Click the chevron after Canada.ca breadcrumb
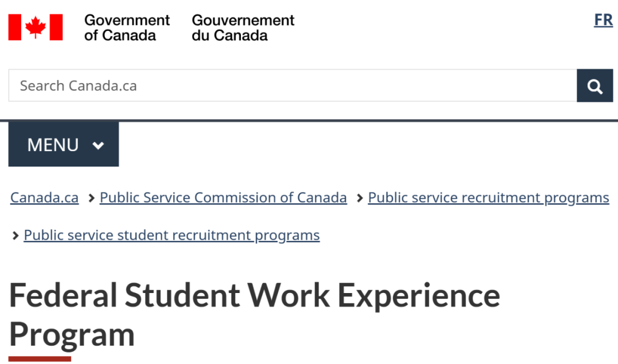618x364 pixels. (91, 198)
